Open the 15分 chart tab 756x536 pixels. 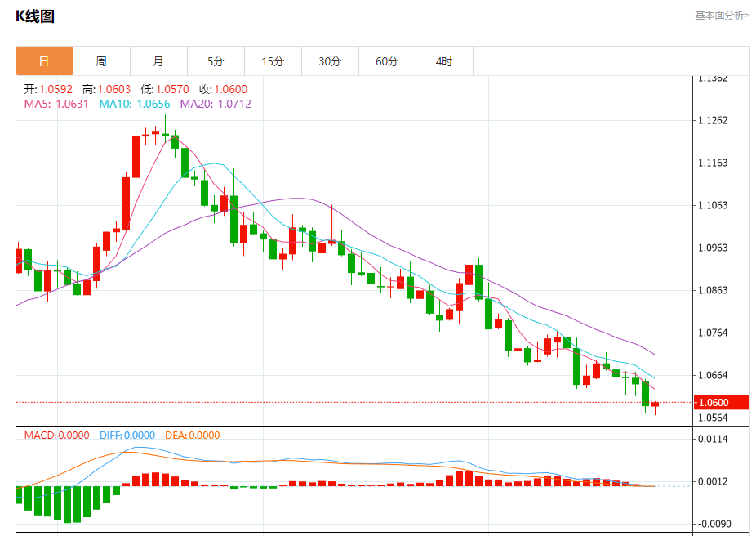pyautogui.click(x=273, y=60)
